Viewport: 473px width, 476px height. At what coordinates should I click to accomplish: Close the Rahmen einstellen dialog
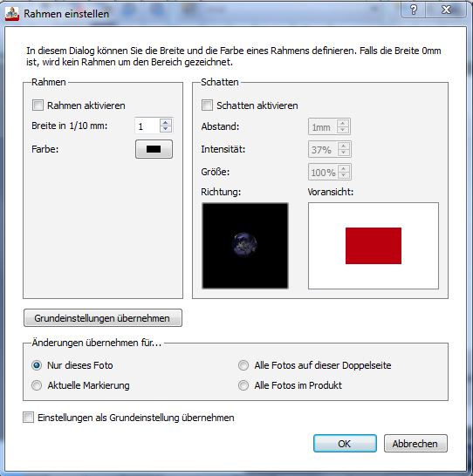446,10
